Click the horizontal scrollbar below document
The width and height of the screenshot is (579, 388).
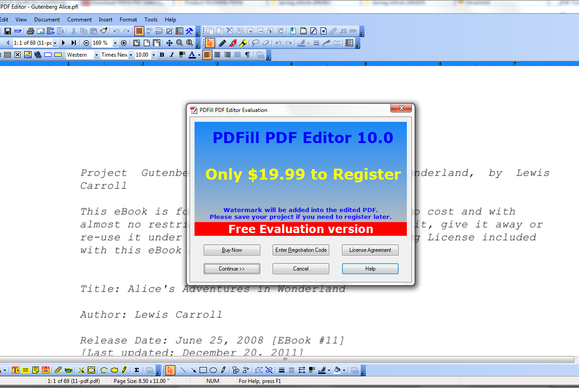point(287,359)
